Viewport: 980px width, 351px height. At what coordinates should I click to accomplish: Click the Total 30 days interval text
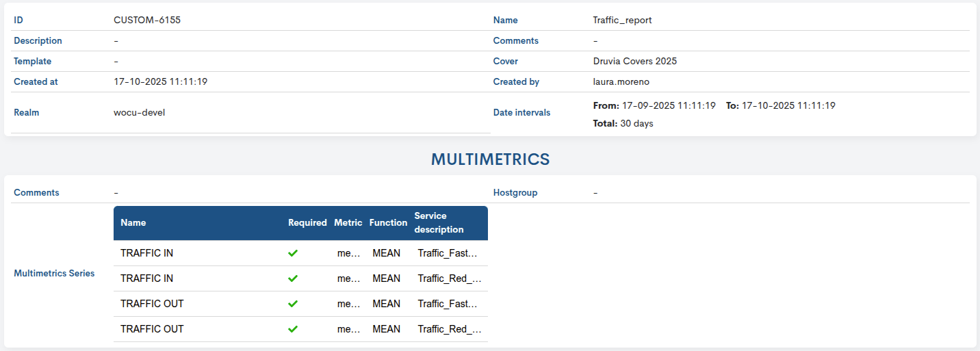tap(623, 124)
